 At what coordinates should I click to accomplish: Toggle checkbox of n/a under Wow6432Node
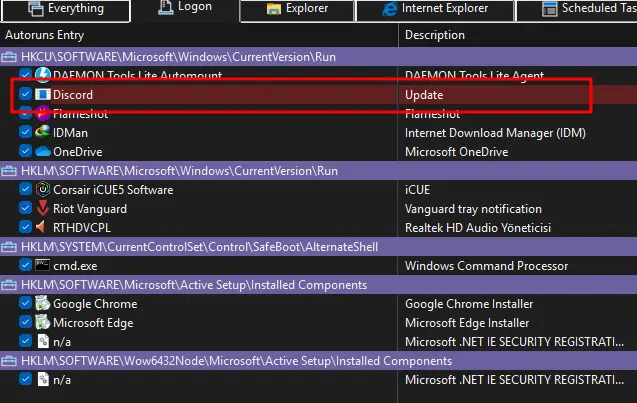(x=25, y=379)
